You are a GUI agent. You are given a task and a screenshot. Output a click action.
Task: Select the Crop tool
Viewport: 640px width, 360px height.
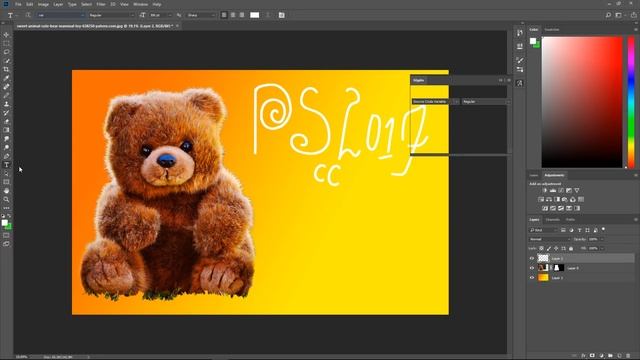pos(6,69)
